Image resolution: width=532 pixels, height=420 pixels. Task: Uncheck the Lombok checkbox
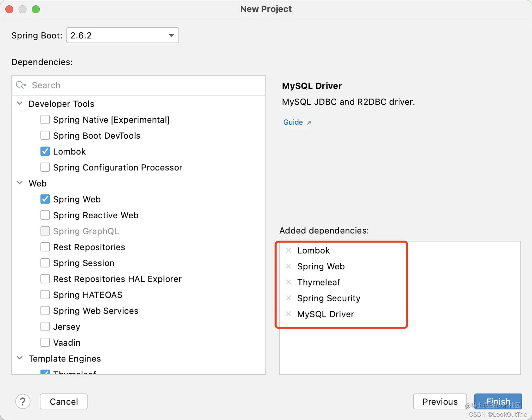tap(45, 151)
